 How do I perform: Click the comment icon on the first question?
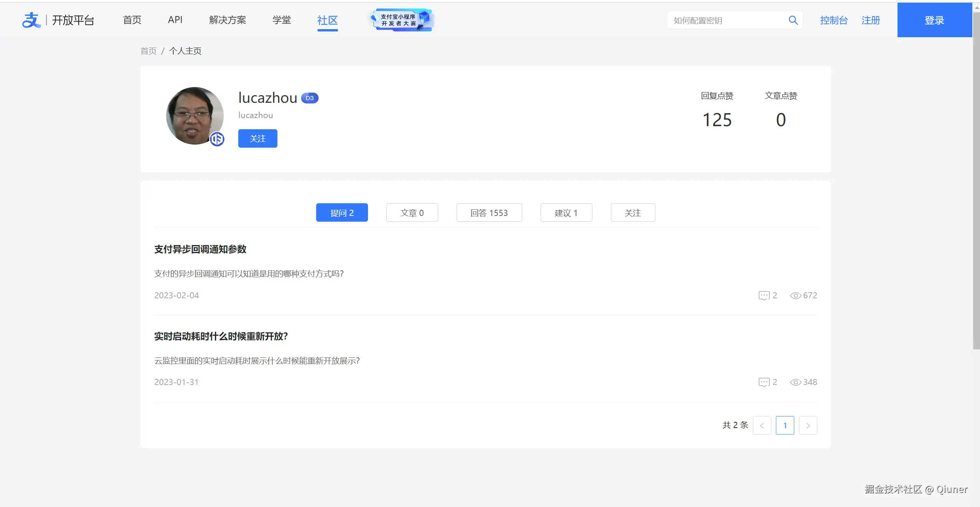[x=764, y=296]
